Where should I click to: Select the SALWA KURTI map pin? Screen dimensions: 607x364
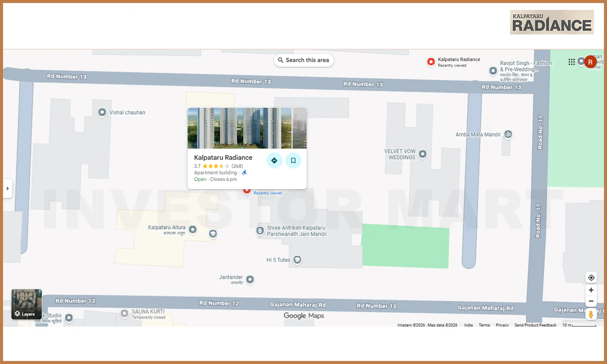pos(124,314)
